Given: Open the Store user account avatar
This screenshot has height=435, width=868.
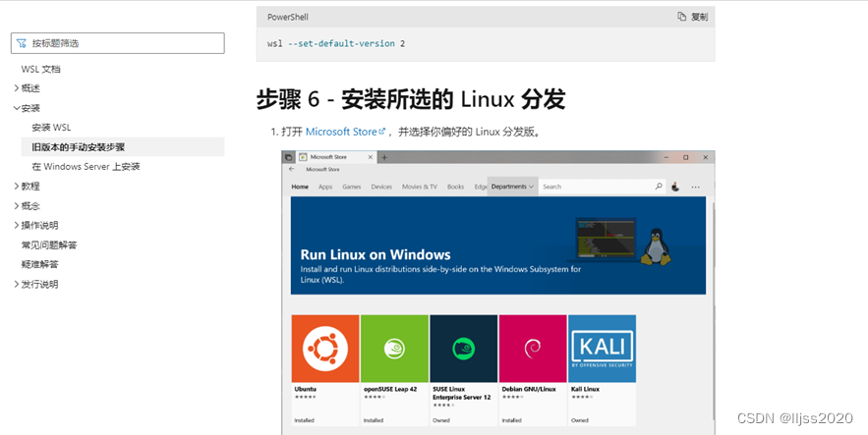Looking at the screenshot, I should point(675,187).
